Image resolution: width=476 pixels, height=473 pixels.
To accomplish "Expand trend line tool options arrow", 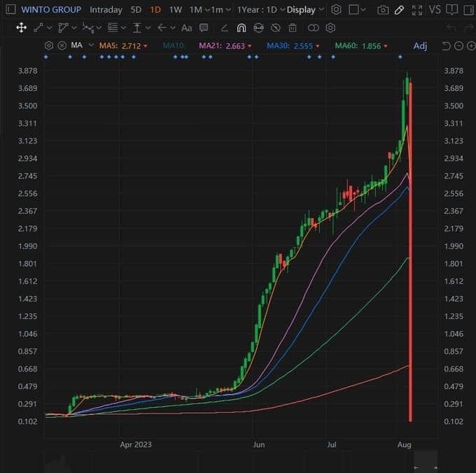I will [x=50, y=28].
